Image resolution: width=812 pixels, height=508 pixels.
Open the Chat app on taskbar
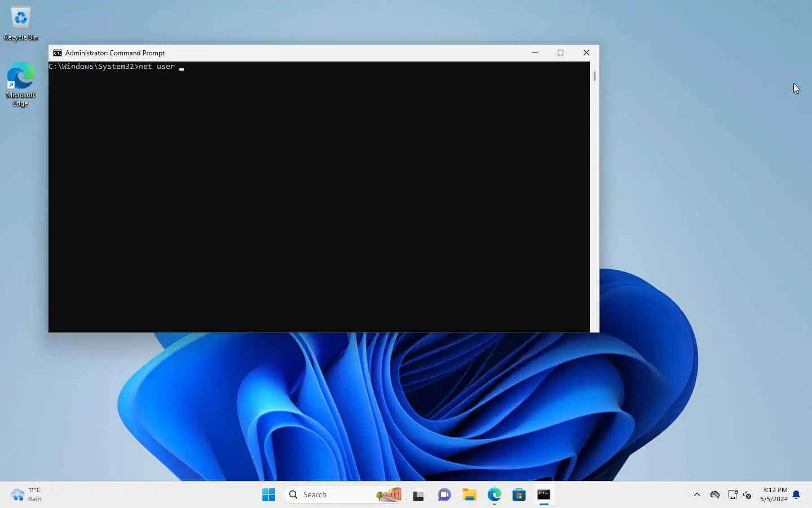[x=444, y=495]
